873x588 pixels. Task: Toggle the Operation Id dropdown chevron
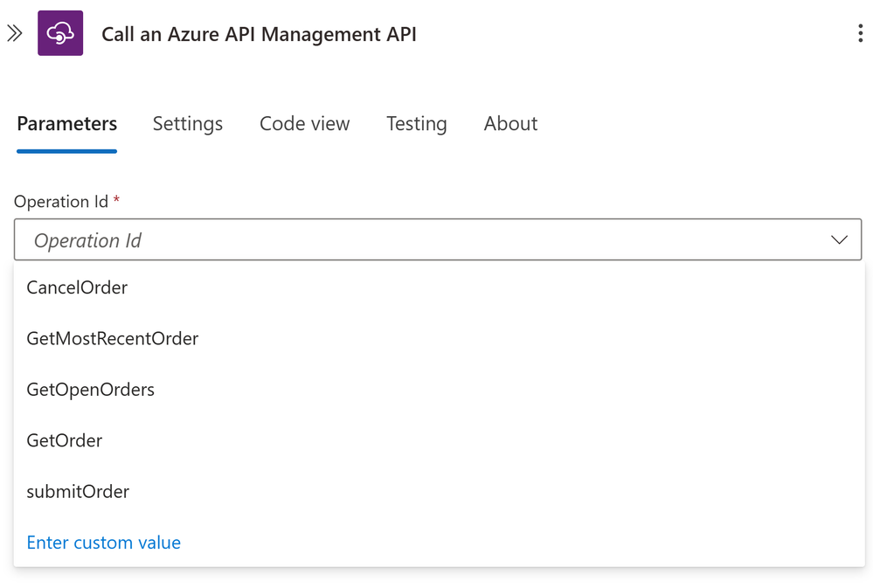(x=839, y=240)
